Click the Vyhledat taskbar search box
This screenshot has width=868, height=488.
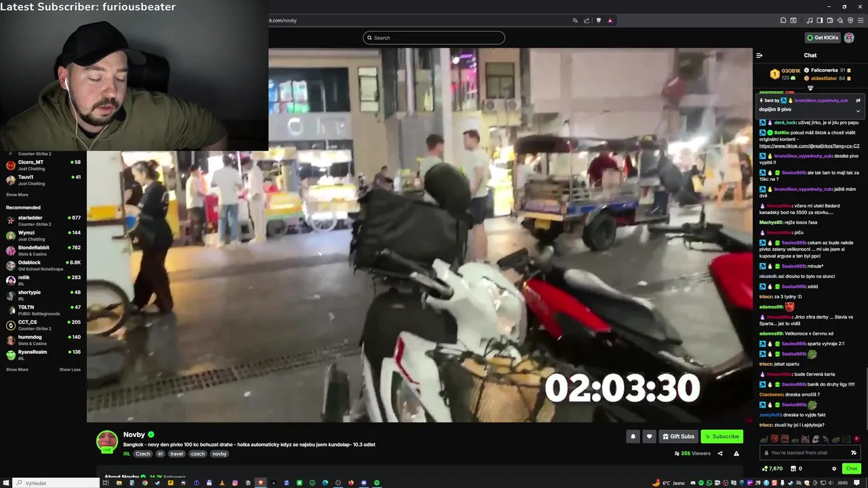57,483
